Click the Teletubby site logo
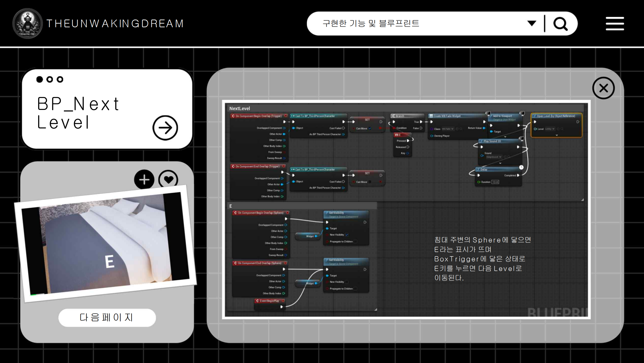The width and height of the screenshot is (644, 363). click(27, 23)
